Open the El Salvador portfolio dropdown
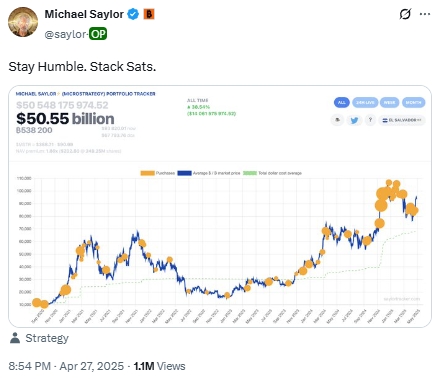The width and height of the screenshot is (441, 379). coord(402,120)
